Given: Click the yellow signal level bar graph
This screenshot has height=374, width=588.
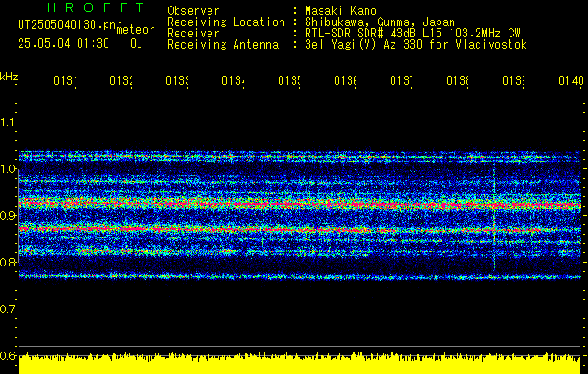Looking at the screenshot, I should 299,364.
